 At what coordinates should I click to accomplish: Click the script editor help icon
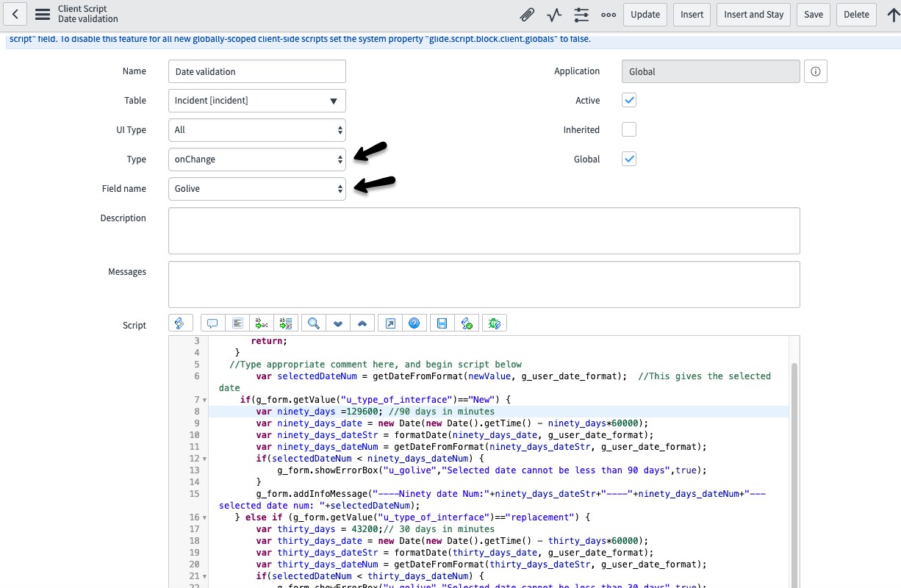[414, 323]
